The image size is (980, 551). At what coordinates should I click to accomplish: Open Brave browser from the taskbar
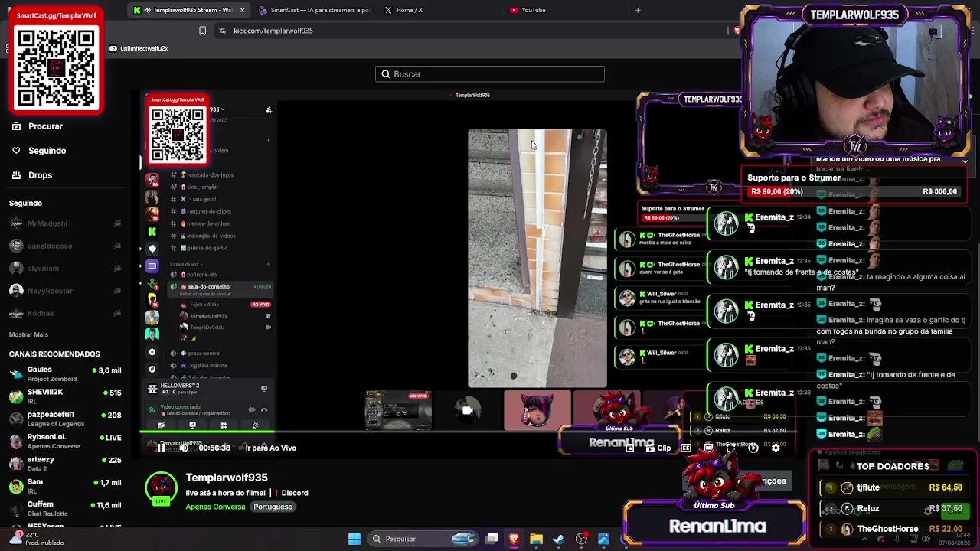pyautogui.click(x=514, y=539)
